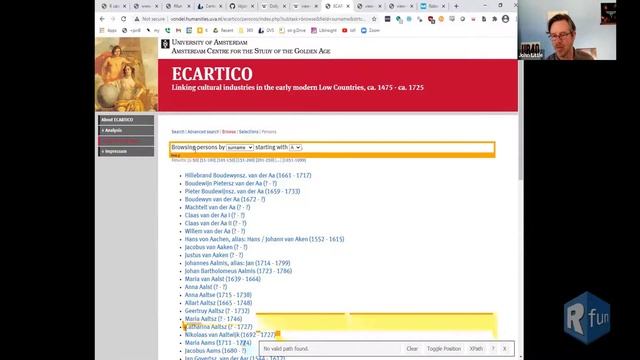640x360 pixels.
Task: Select the highlighted red sidebar item
Action: coord(126,141)
